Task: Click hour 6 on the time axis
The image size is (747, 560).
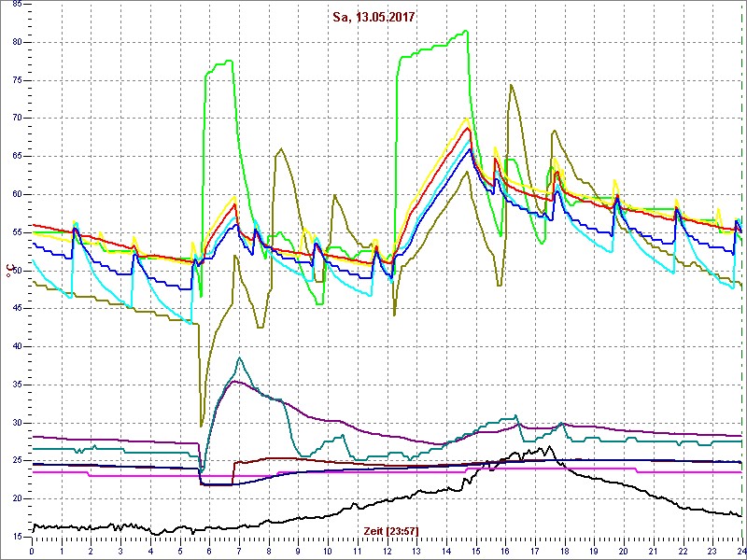Action: [209, 551]
